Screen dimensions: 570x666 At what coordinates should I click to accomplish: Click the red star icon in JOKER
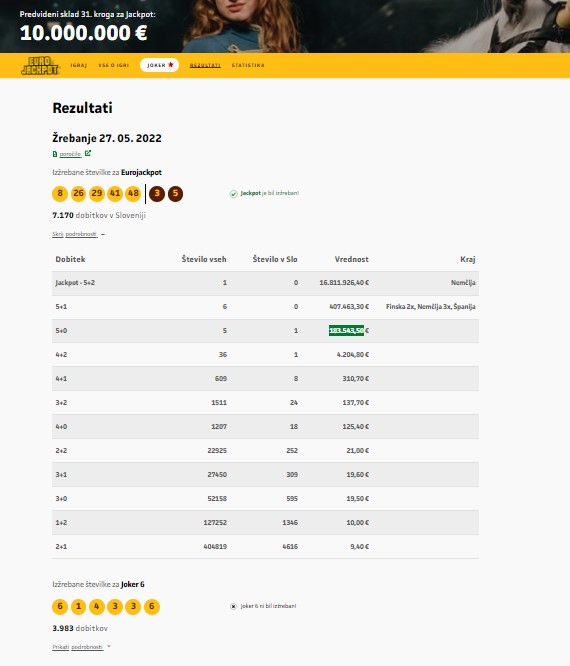pos(171,65)
